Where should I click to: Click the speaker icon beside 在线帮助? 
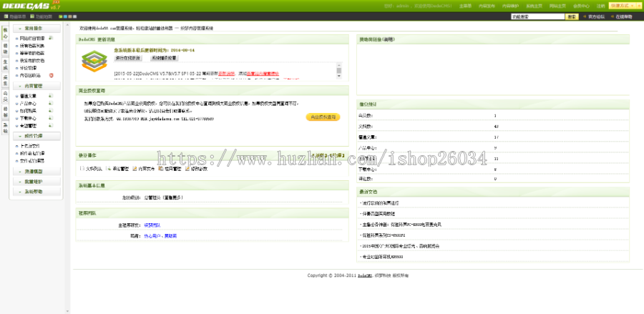click(613, 17)
